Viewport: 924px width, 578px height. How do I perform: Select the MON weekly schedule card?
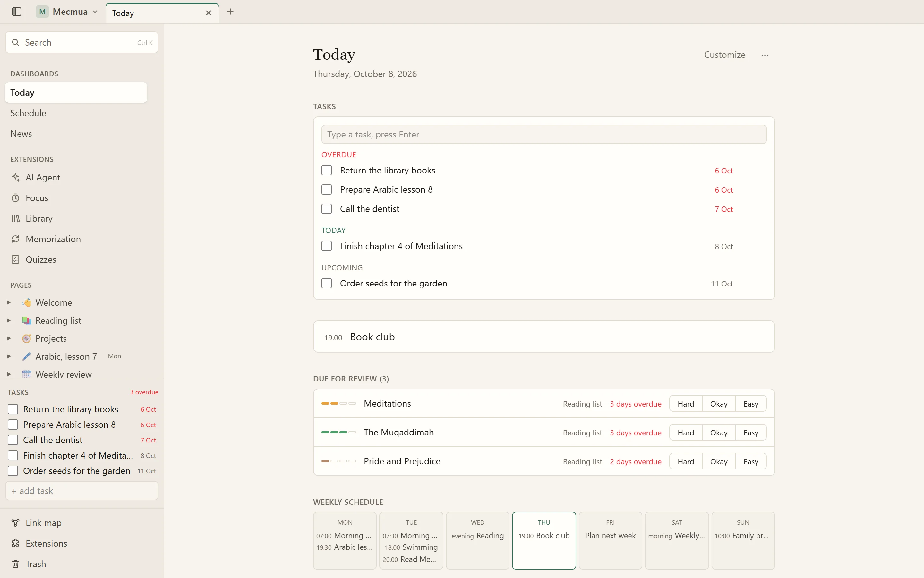(345, 540)
